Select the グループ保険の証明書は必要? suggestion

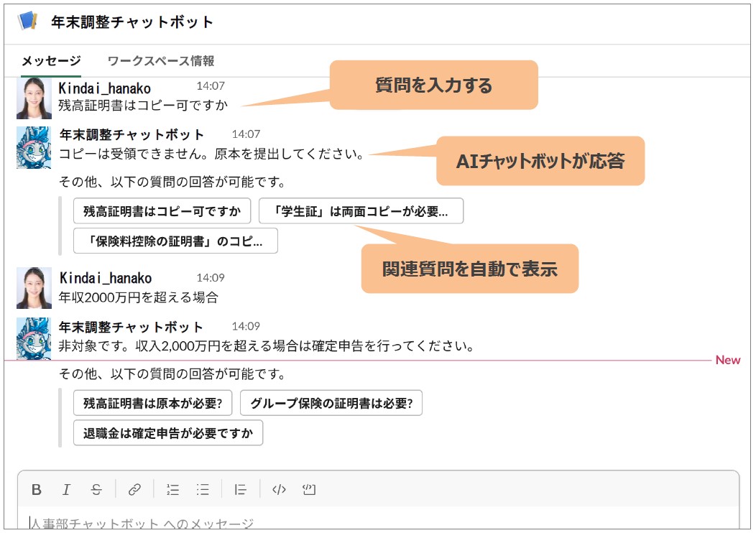(x=331, y=403)
